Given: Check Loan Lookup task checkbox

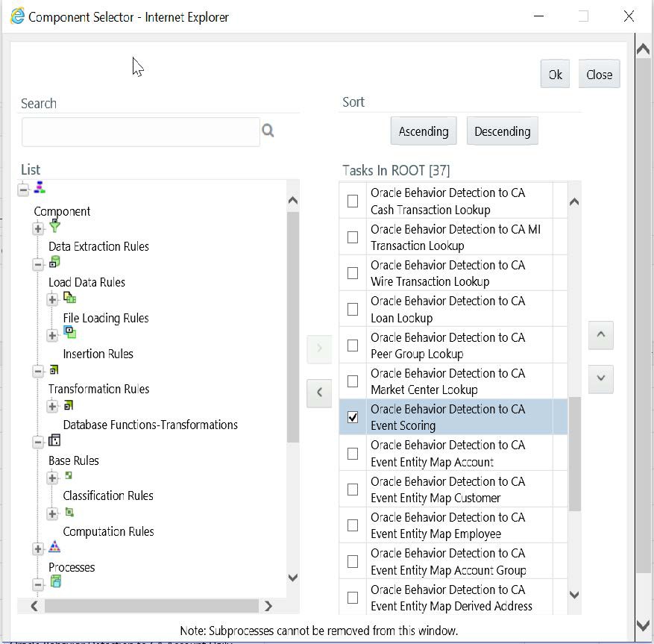Looking at the screenshot, I should 353,309.
